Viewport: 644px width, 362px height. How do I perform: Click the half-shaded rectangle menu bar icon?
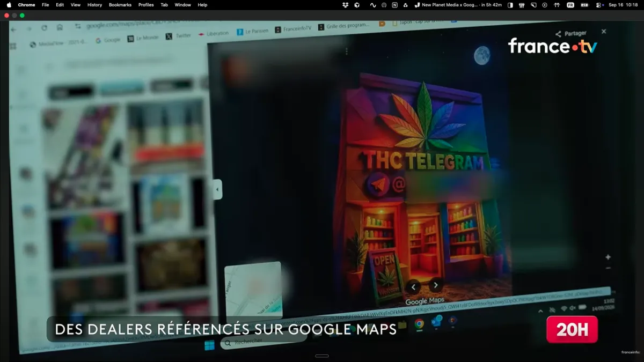pos(510,5)
